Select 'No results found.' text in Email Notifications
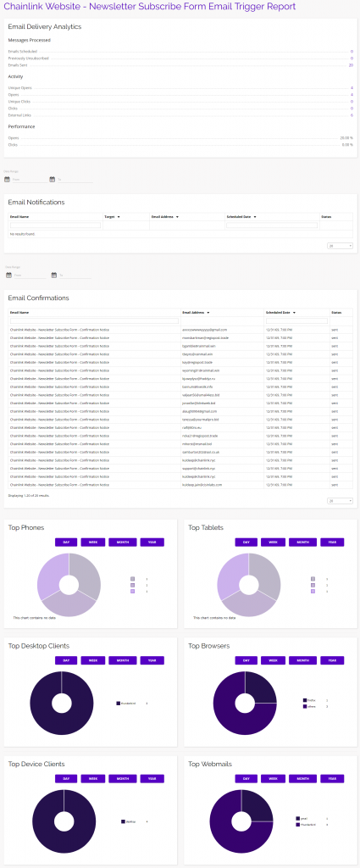 coord(22,234)
